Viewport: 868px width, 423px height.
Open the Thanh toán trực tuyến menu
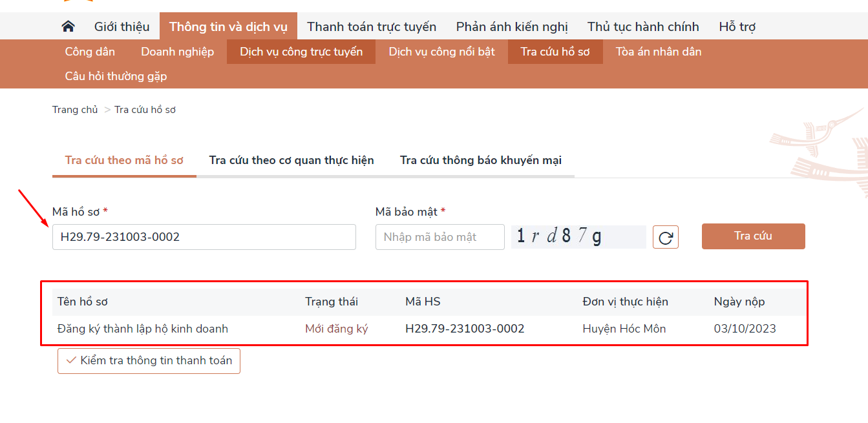point(372,26)
